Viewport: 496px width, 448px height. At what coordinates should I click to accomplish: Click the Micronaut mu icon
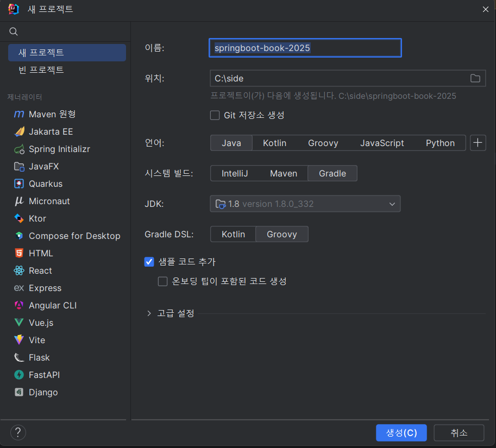tap(19, 201)
